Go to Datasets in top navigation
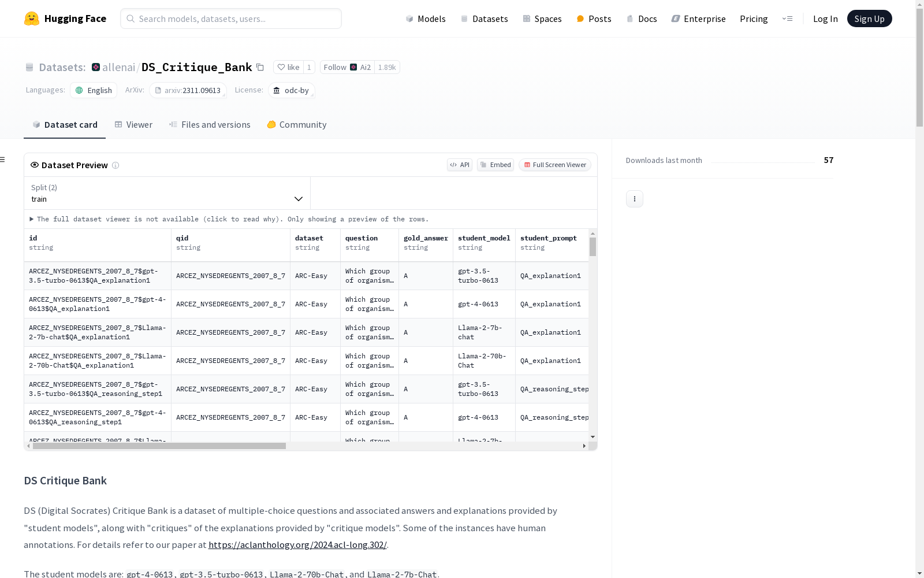 click(484, 18)
